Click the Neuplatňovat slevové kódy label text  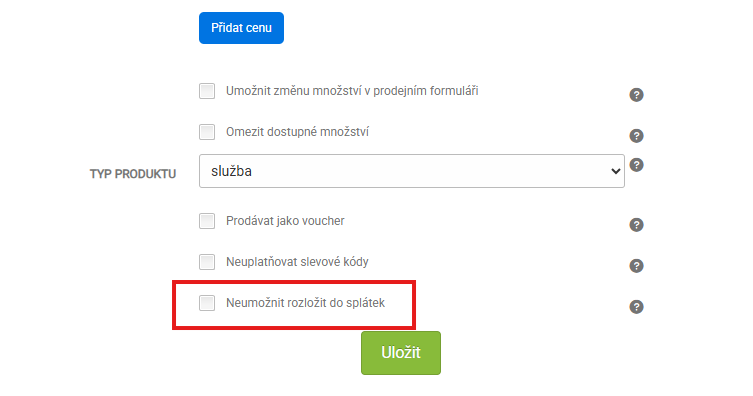pos(297,262)
